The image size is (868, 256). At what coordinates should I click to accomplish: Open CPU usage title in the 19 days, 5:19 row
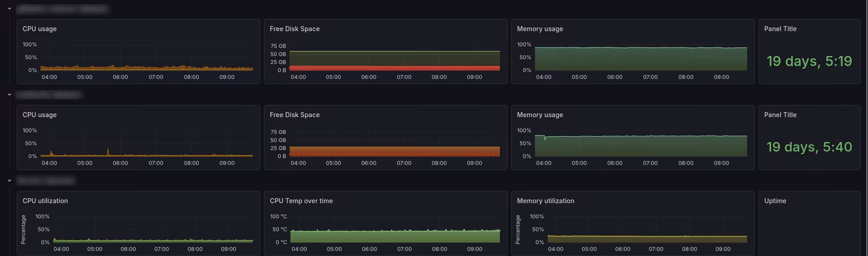40,29
